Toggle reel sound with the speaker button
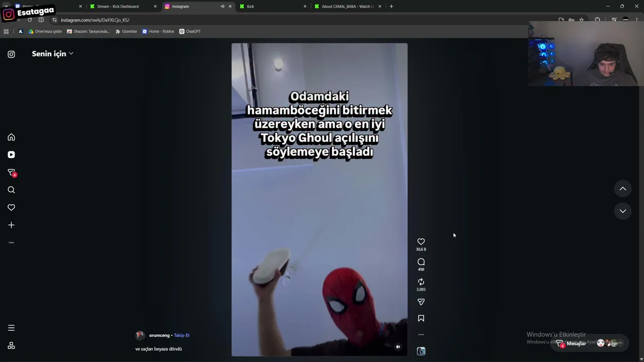644x362 pixels. tap(398, 346)
